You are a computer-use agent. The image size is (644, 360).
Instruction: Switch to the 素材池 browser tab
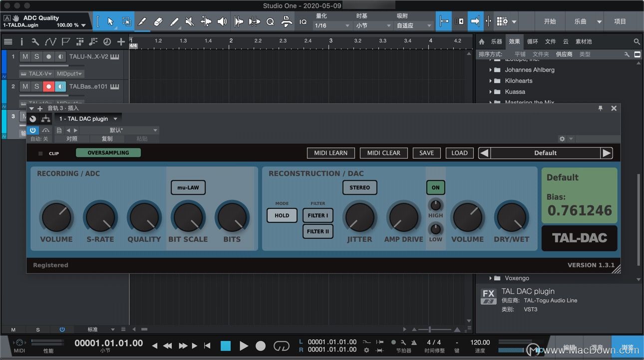pyautogui.click(x=584, y=42)
